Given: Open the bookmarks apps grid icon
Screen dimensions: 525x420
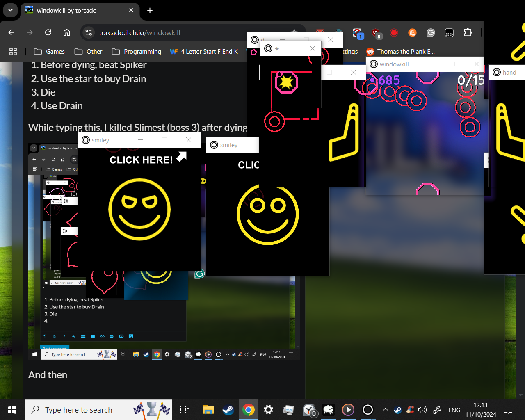Looking at the screenshot, I should tap(13, 51).
